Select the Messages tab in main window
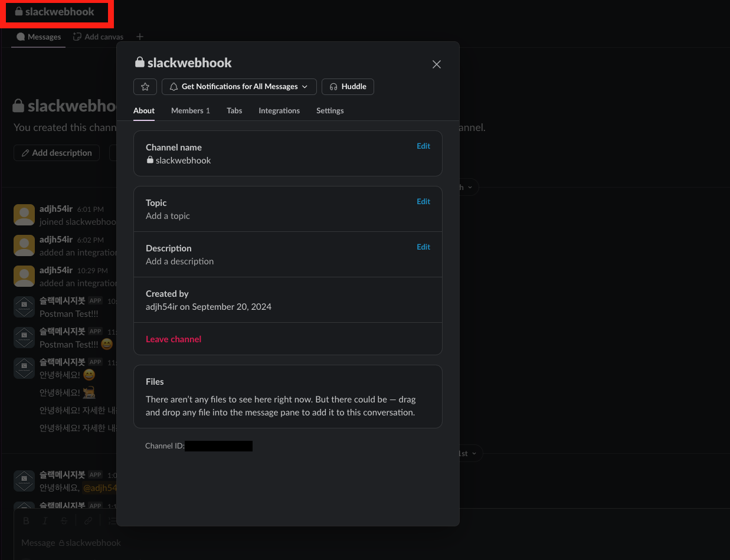The image size is (730, 560). 39,37
